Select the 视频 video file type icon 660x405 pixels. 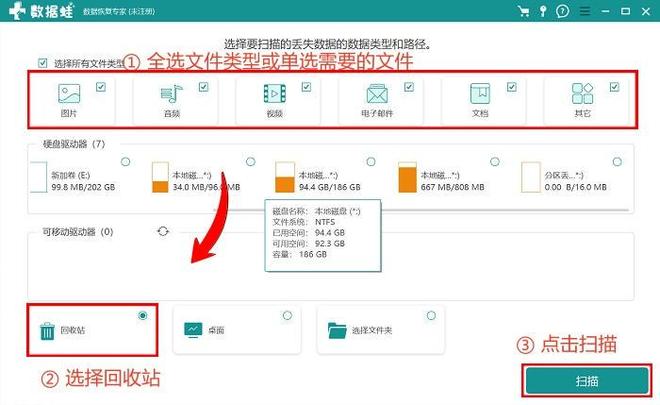tap(274, 93)
